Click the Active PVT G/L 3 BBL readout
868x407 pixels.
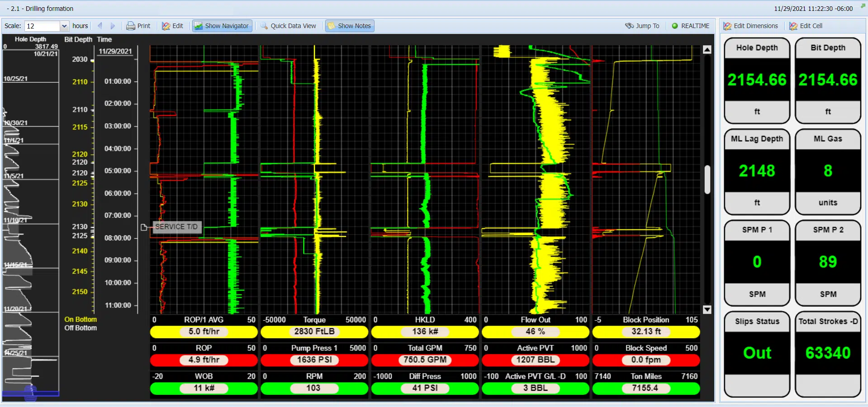click(x=536, y=388)
